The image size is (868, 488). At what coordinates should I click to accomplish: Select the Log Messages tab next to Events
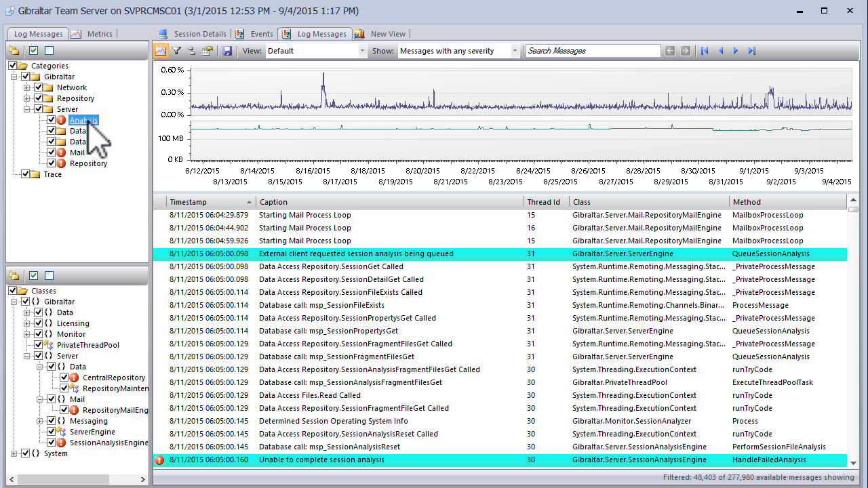pyautogui.click(x=315, y=34)
